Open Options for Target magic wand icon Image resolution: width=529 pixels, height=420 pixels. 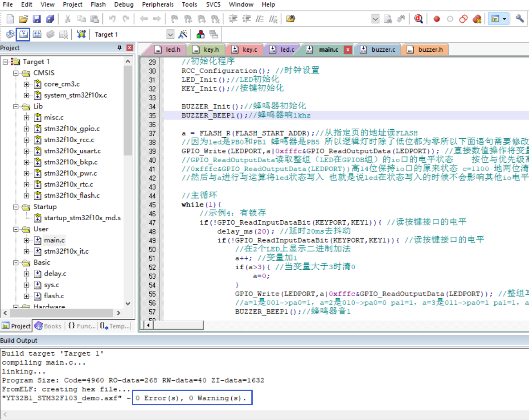pyautogui.click(x=183, y=34)
